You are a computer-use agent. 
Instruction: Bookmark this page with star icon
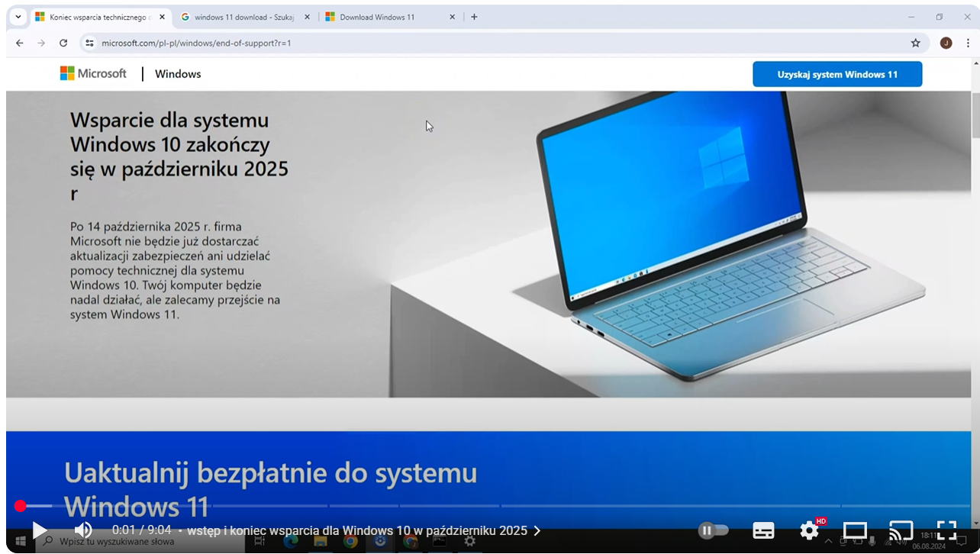click(915, 43)
